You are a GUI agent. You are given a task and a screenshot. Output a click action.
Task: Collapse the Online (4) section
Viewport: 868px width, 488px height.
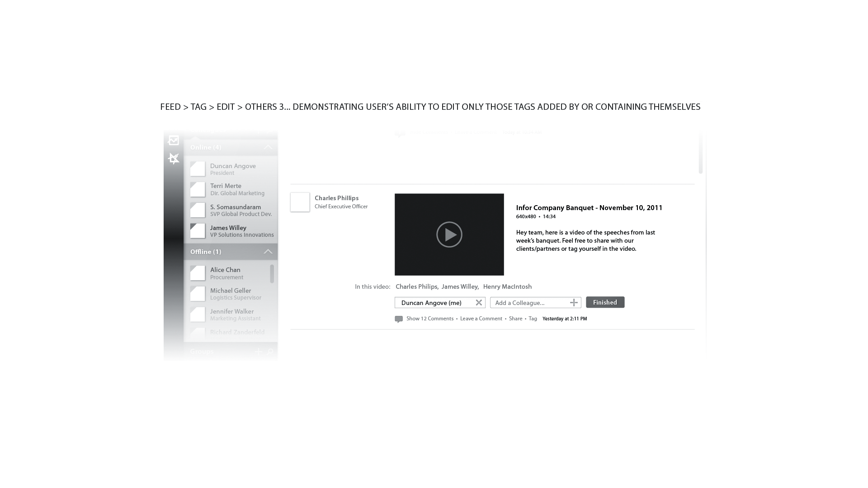268,147
